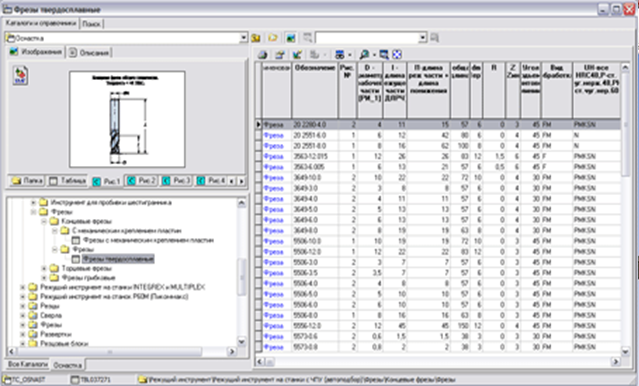Expand the Фрезы грибковые node
The height and width of the screenshot is (386, 639).
coord(44,278)
